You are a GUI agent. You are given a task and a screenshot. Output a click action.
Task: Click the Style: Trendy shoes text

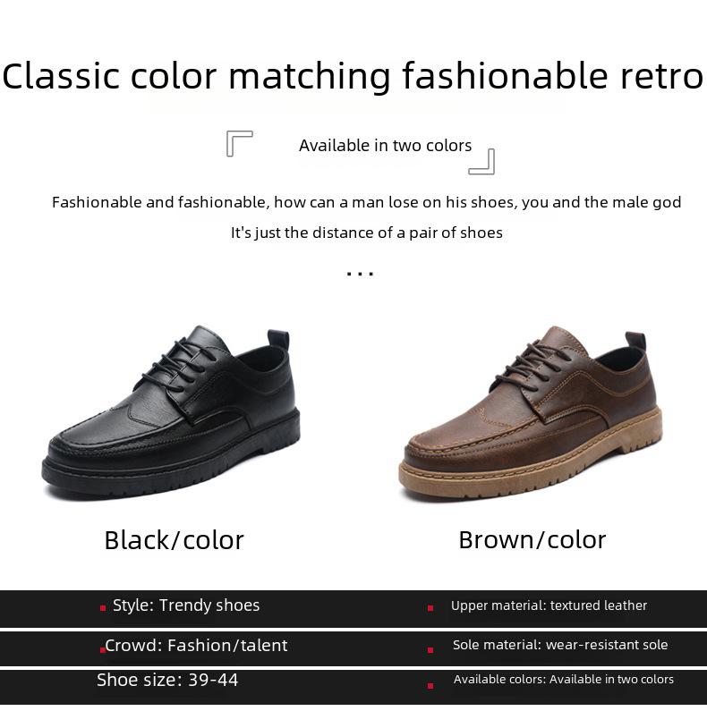(x=186, y=605)
